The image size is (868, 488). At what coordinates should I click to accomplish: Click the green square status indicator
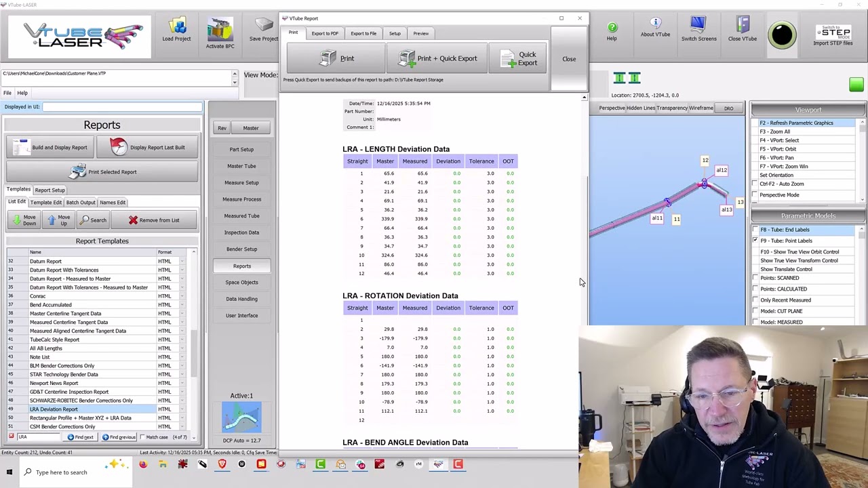tap(856, 85)
